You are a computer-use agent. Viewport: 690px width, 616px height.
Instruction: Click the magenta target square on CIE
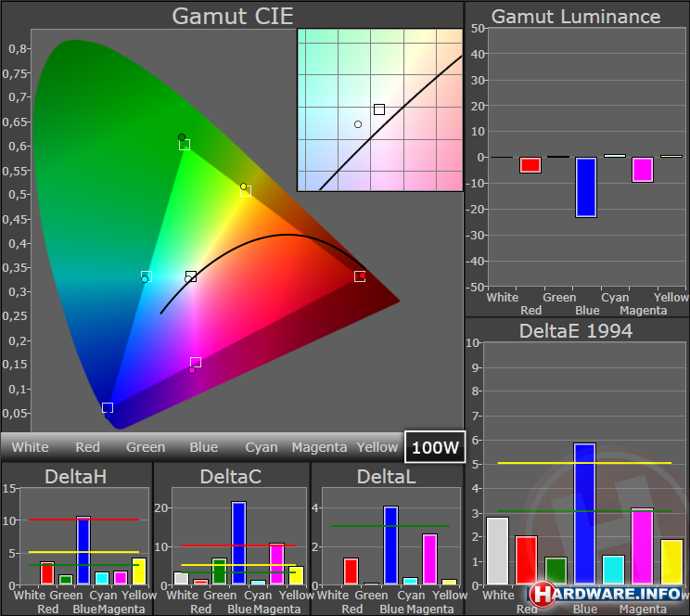pyautogui.click(x=196, y=363)
